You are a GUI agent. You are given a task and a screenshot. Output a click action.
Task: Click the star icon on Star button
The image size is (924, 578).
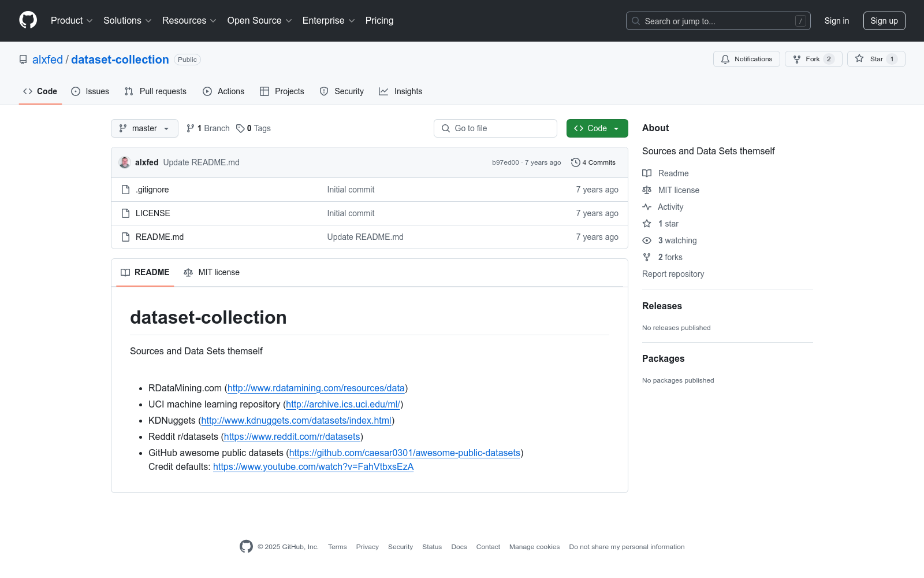click(x=859, y=59)
